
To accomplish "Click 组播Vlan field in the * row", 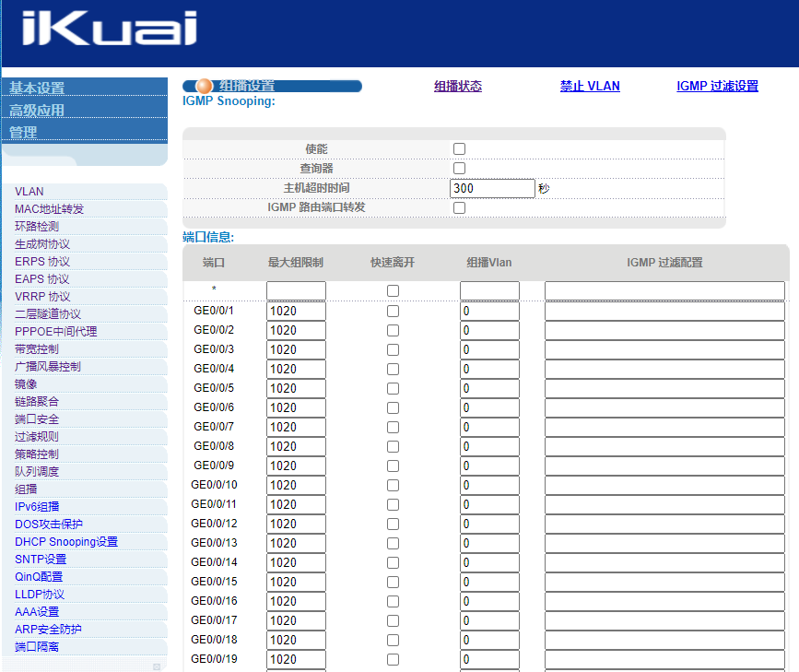I will pos(489,290).
